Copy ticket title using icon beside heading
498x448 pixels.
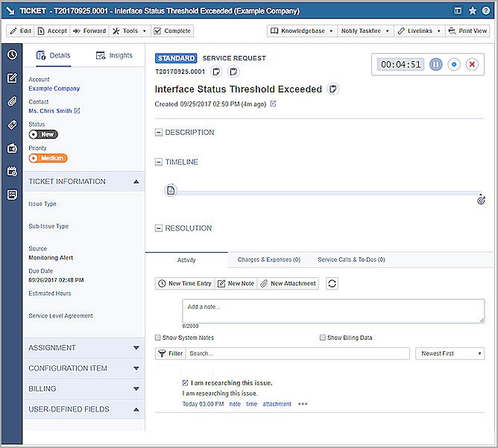[333, 89]
